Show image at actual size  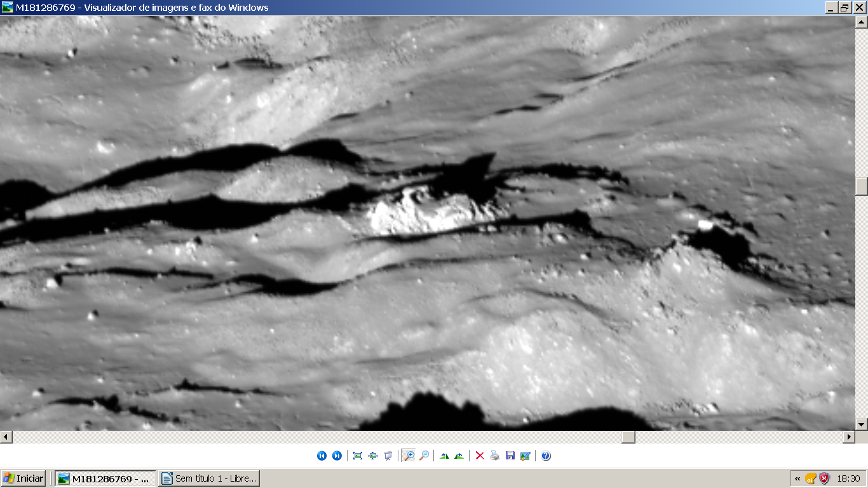point(373,456)
